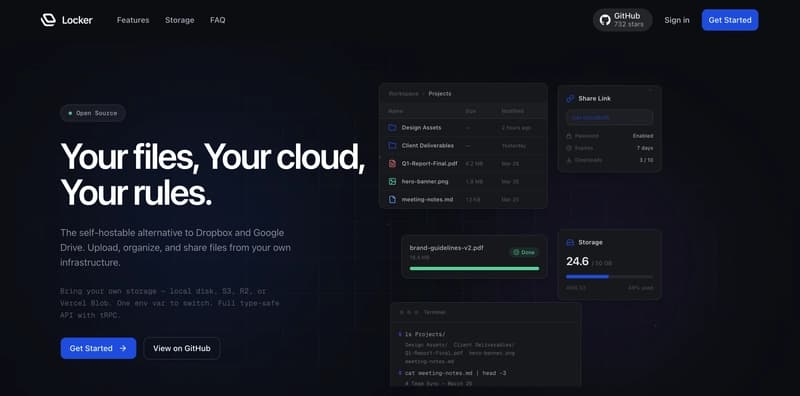Click the Open Source badge
This screenshot has height=396, width=800.
click(x=93, y=113)
